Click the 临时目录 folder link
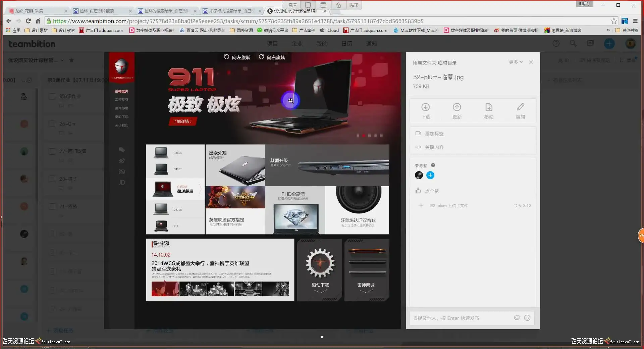 [447, 63]
